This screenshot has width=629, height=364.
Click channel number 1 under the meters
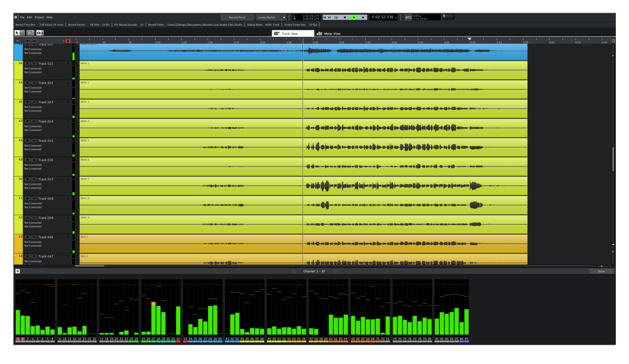[x=18, y=339]
